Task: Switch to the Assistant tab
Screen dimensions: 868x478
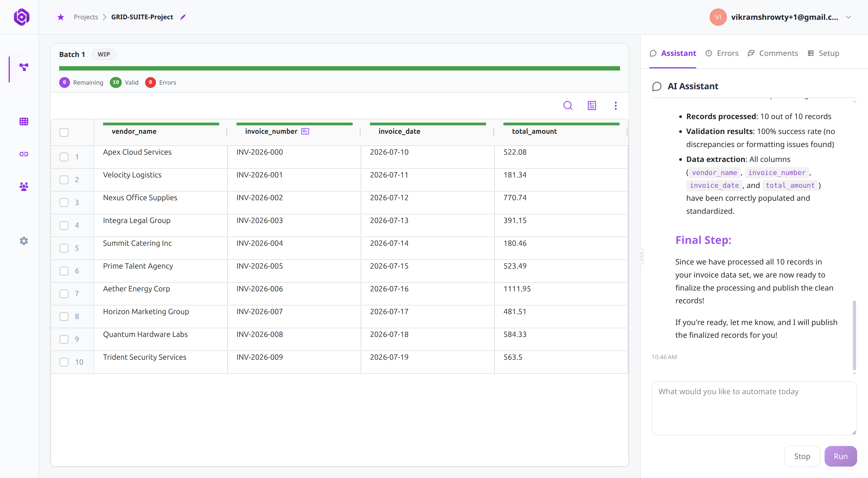Action: [673, 53]
